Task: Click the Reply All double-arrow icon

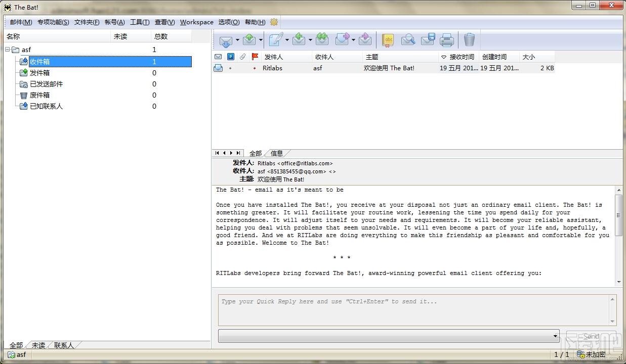Action: coord(322,39)
